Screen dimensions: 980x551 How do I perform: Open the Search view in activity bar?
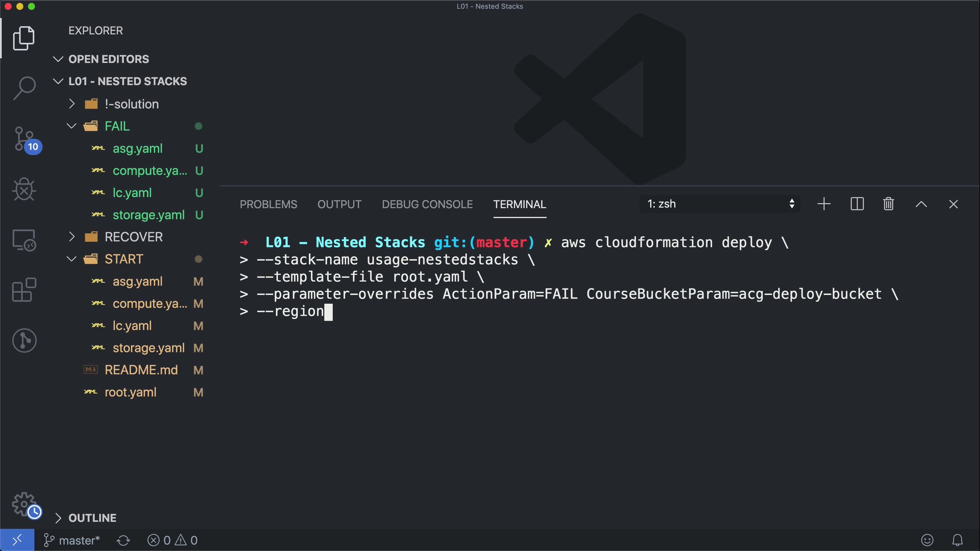(x=24, y=88)
